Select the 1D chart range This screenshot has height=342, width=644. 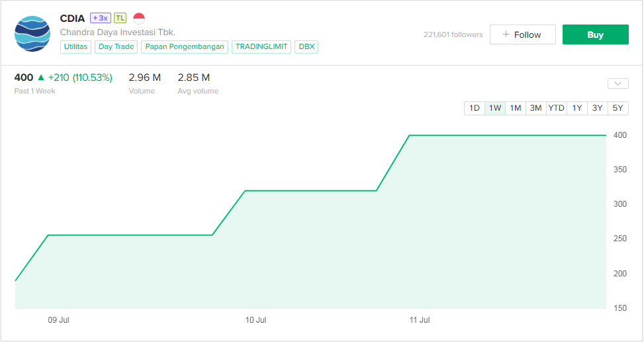point(475,108)
